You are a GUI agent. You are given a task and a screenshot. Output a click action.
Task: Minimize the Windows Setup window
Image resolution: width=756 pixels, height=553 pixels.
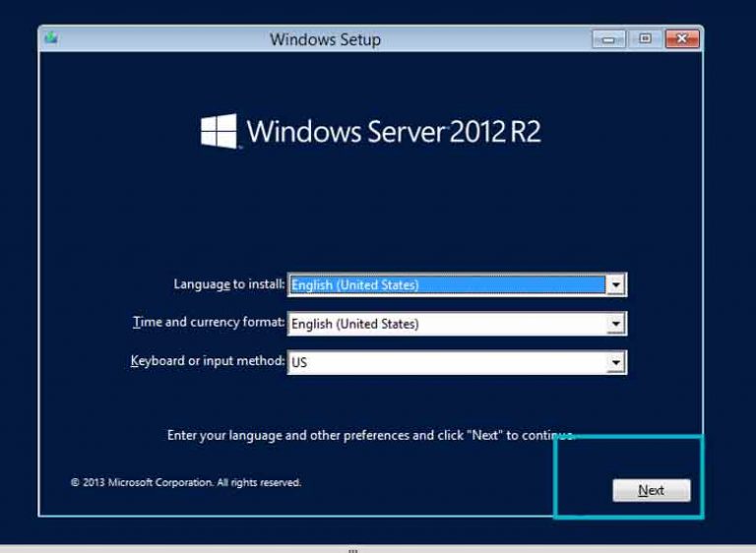[609, 39]
